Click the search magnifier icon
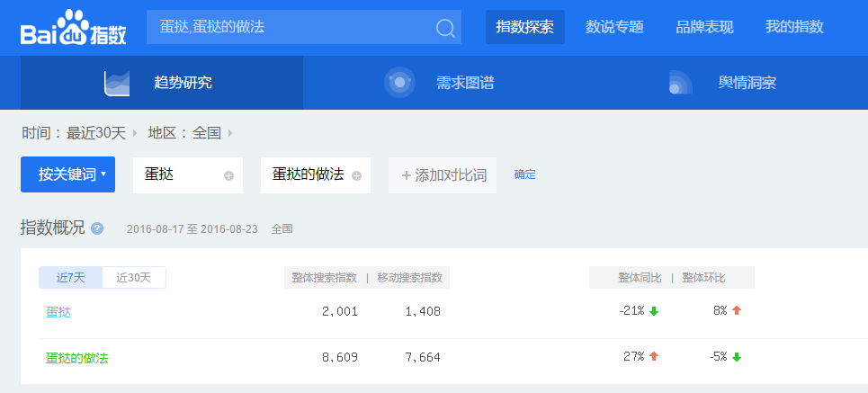The width and height of the screenshot is (868, 393). tap(445, 27)
